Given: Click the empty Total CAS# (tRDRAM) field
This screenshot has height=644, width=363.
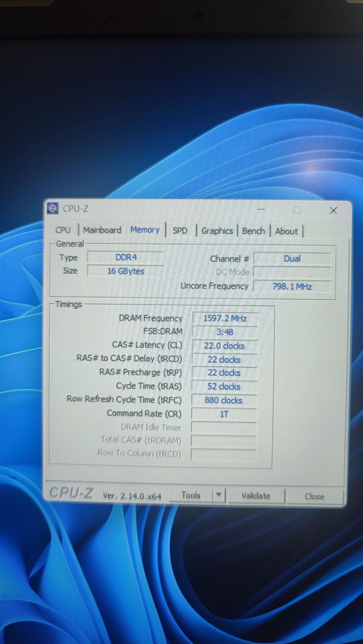Looking at the screenshot, I should (223, 441).
